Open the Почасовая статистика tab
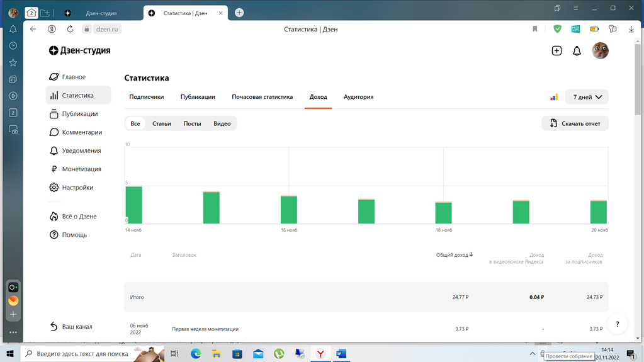 pyautogui.click(x=262, y=97)
